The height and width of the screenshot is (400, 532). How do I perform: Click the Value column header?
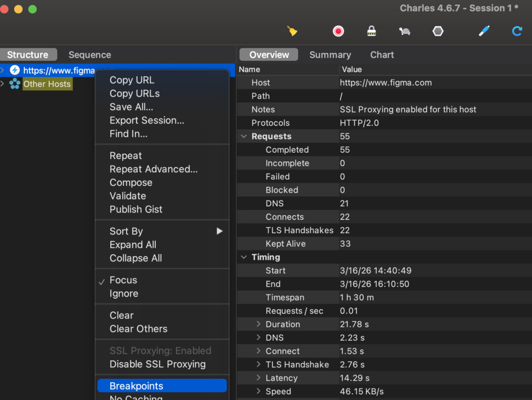point(352,69)
